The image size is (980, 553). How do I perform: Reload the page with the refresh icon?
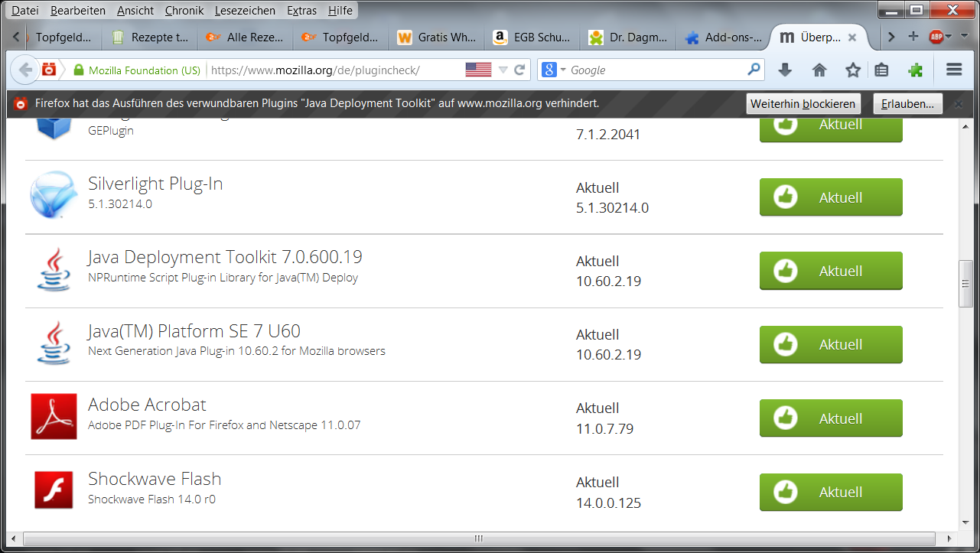pos(519,70)
